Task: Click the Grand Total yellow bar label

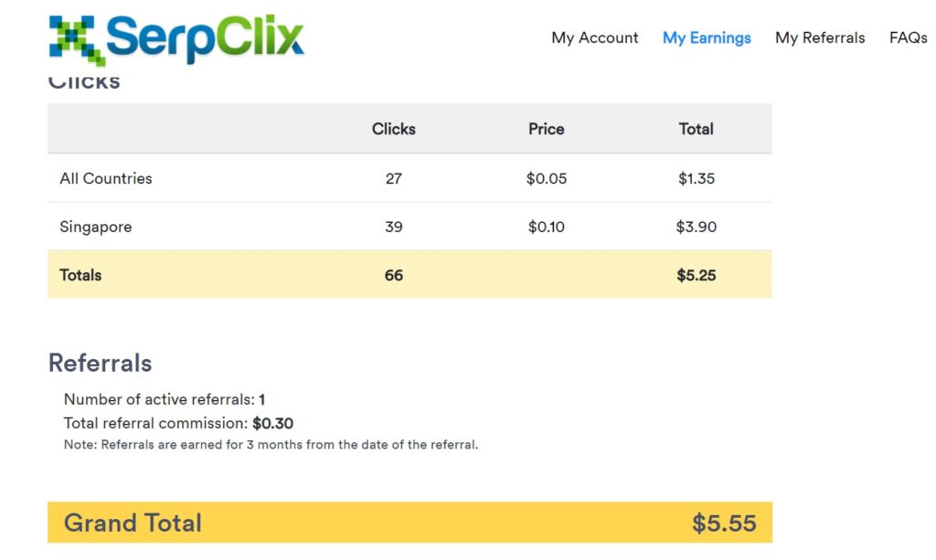Action: pyautogui.click(x=133, y=523)
